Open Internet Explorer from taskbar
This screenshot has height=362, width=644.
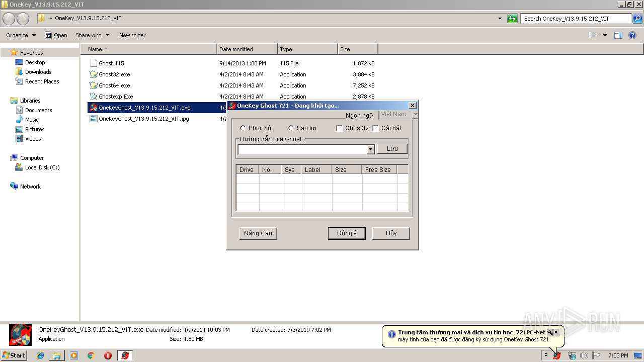click(40, 355)
